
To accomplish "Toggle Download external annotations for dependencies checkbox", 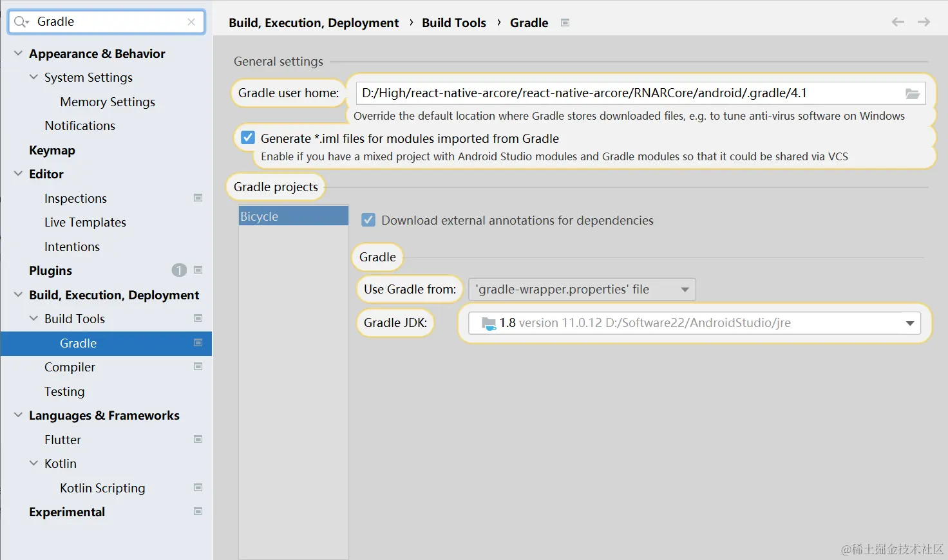I will pyautogui.click(x=368, y=220).
